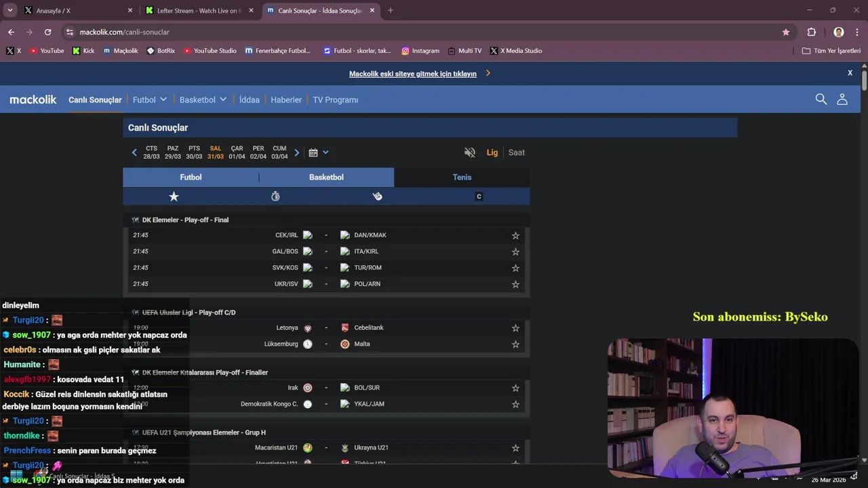This screenshot has height=488, width=868.
Task: Filter live matches with the stopwatch icon
Action: click(275, 197)
